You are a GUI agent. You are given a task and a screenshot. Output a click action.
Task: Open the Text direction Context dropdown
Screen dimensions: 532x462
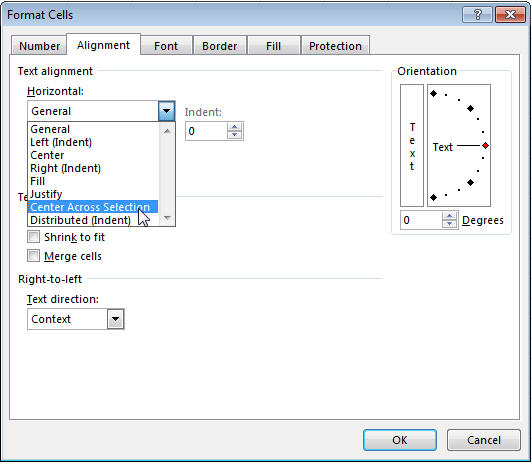point(115,319)
